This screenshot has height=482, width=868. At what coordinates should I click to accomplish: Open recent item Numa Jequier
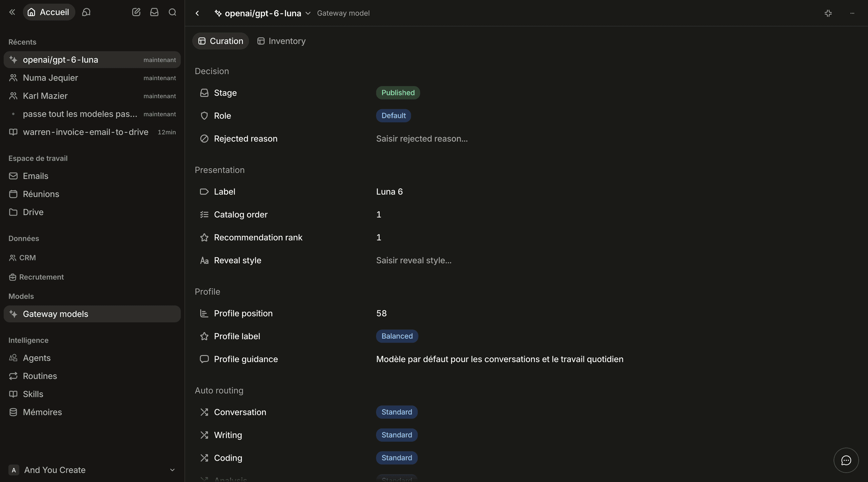(92, 78)
